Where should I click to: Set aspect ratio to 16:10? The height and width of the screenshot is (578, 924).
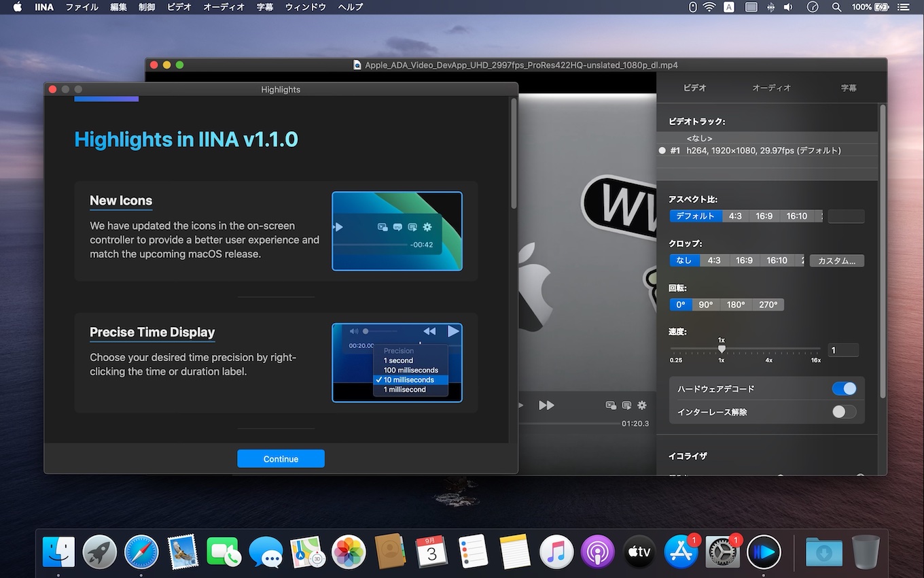coord(797,216)
